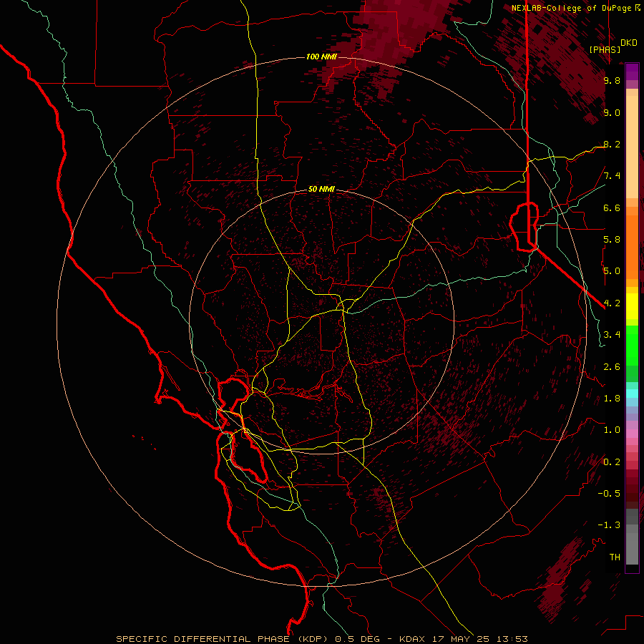Viewport: 644px width, 644px height.
Task: Click the "8.2" color scale value
Action: pyautogui.click(x=612, y=144)
